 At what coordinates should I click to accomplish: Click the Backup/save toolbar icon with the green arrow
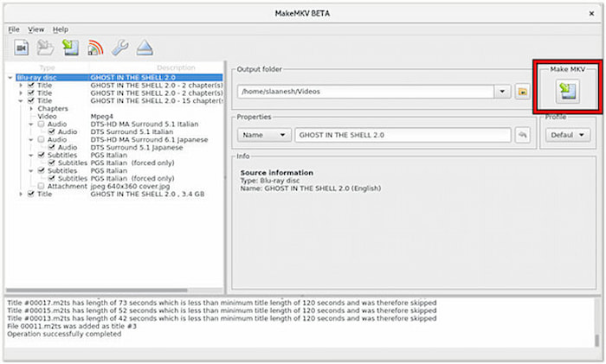pos(70,48)
